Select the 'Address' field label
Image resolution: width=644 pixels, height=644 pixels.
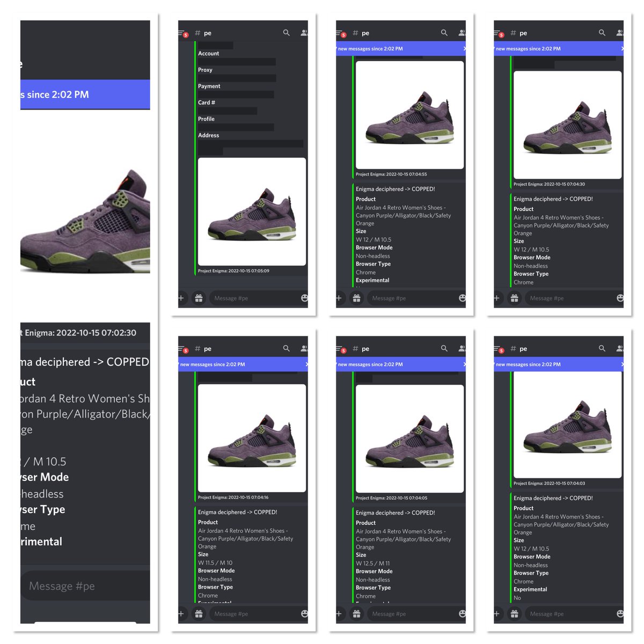point(208,135)
